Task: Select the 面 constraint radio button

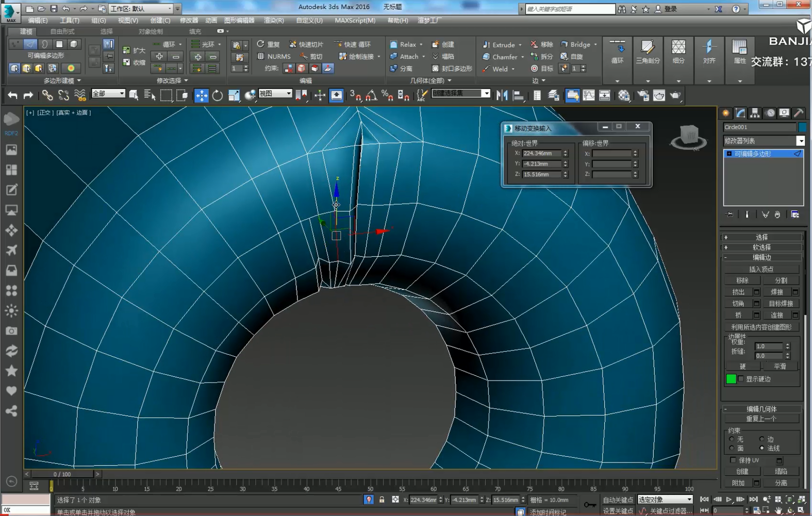Action: (x=732, y=448)
